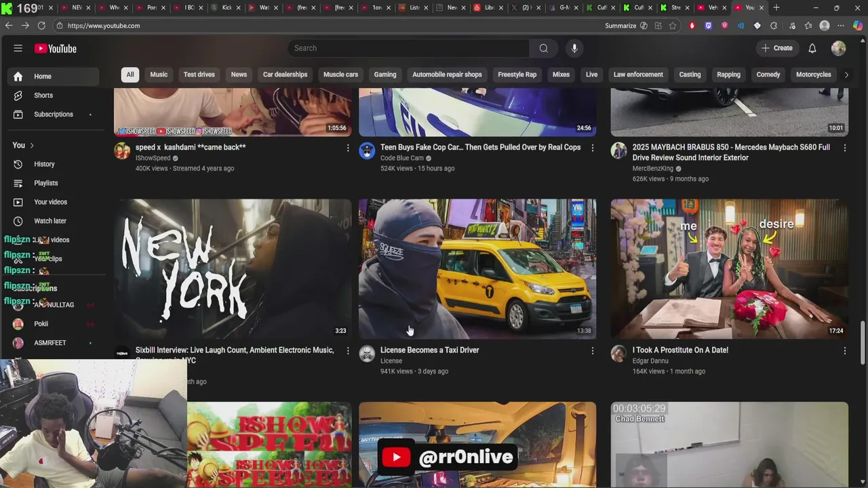Open the Edgar Dannu channel name link
This screenshot has width=868, height=488.
[650, 361]
